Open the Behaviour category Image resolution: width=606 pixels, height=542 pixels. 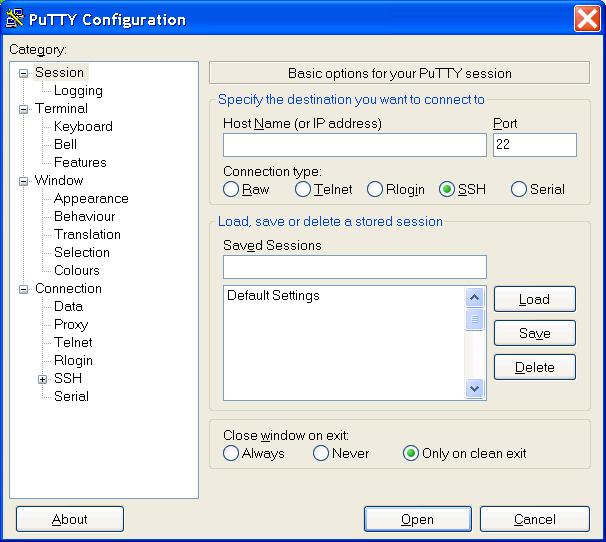pos(84,216)
